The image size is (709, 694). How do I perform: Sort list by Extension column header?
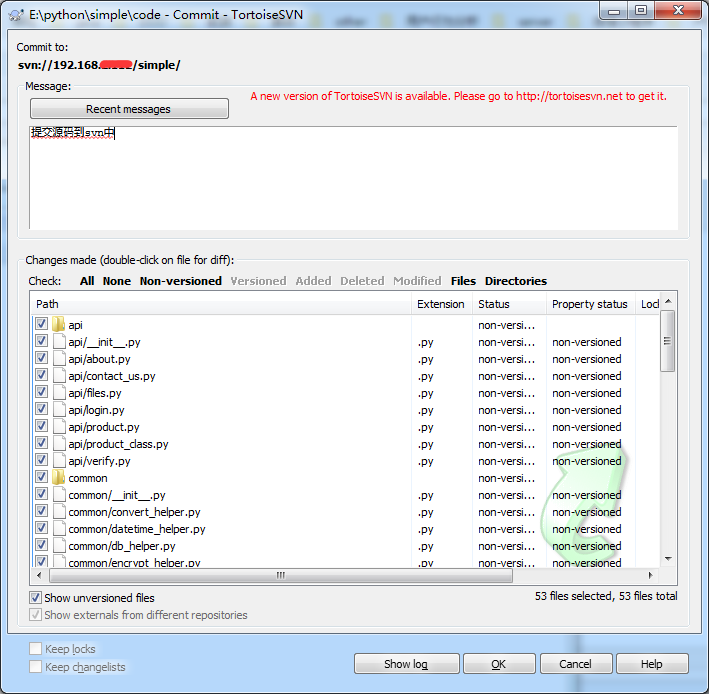(x=441, y=304)
